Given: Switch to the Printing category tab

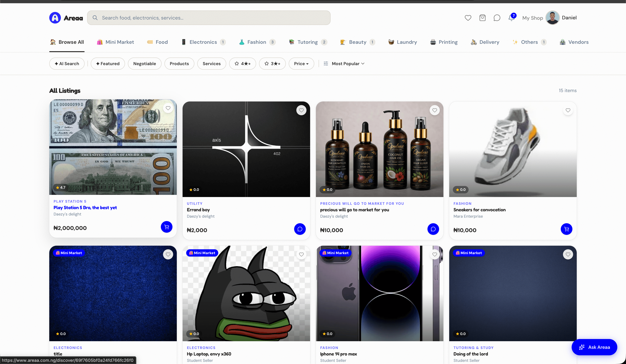Looking at the screenshot, I should 444,42.
